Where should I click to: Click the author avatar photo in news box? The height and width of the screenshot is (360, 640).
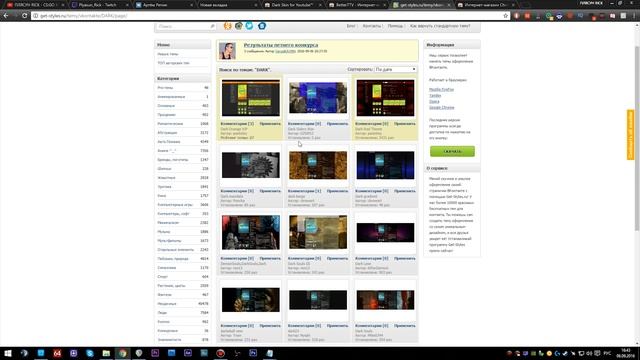[x=227, y=51]
